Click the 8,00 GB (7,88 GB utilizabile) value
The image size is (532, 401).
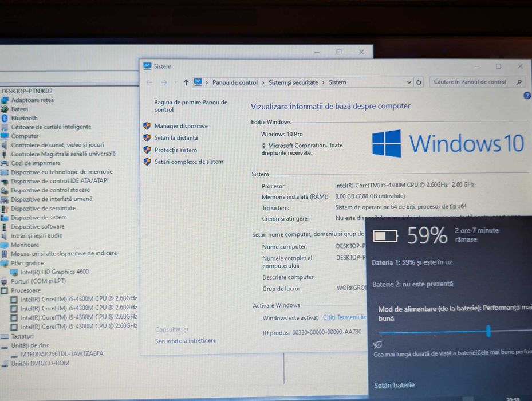click(370, 196)
